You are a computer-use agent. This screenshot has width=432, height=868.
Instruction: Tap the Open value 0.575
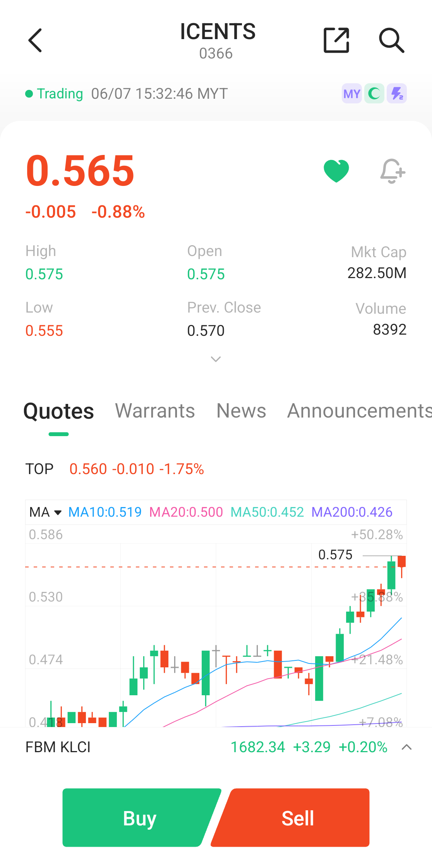click(x=206, y=274)
